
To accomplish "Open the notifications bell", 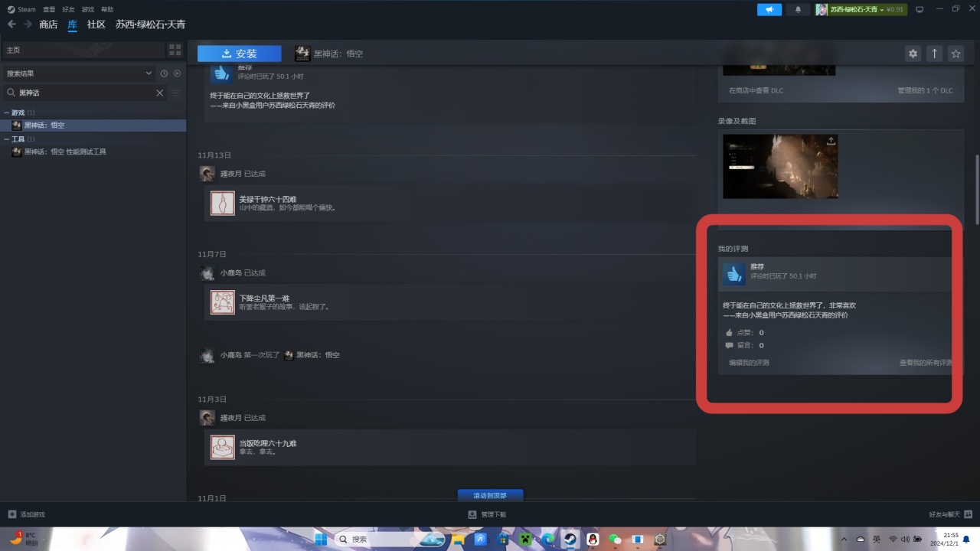I will coord(798,9).
